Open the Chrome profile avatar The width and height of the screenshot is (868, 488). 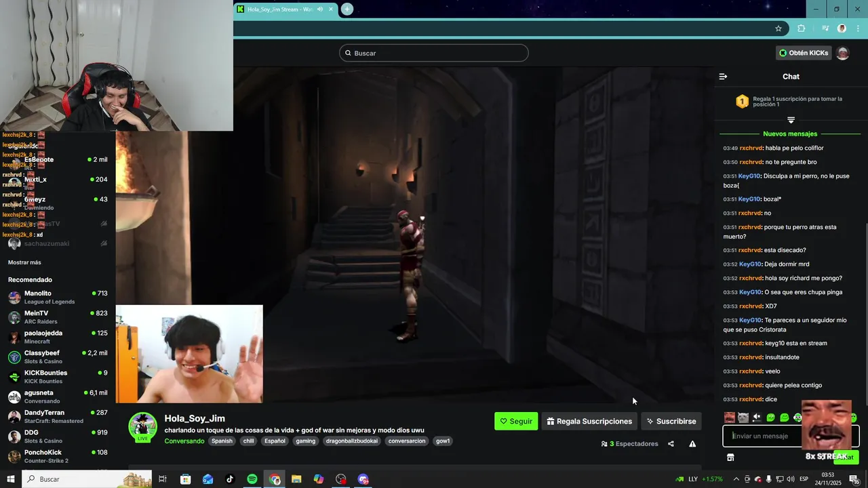[x=842, y=28]
